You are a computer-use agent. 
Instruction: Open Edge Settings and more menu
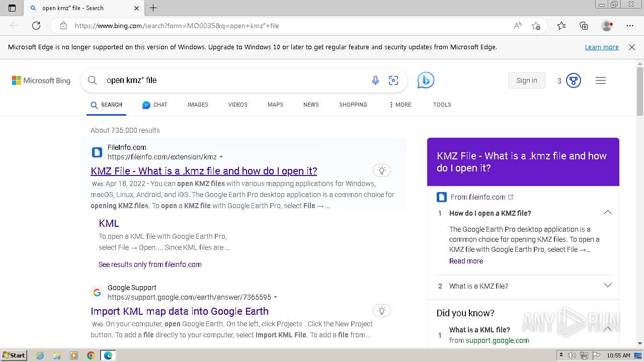tap(630, 26)
